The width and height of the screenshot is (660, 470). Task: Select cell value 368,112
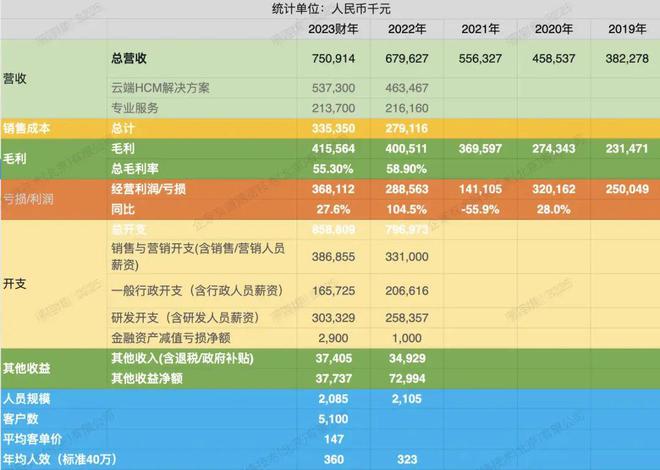tap(333, 189)
